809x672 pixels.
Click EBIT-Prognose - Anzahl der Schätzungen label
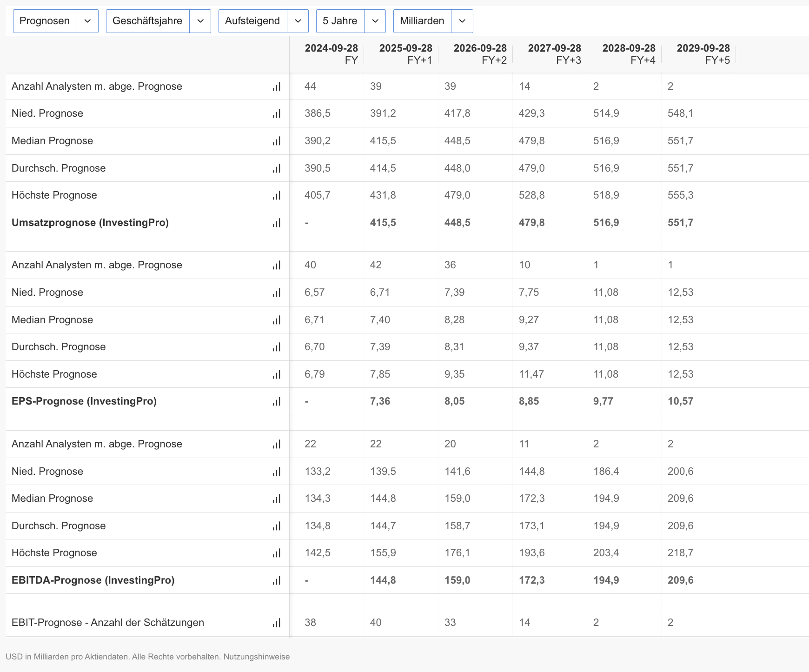click(x=108, y=623)
